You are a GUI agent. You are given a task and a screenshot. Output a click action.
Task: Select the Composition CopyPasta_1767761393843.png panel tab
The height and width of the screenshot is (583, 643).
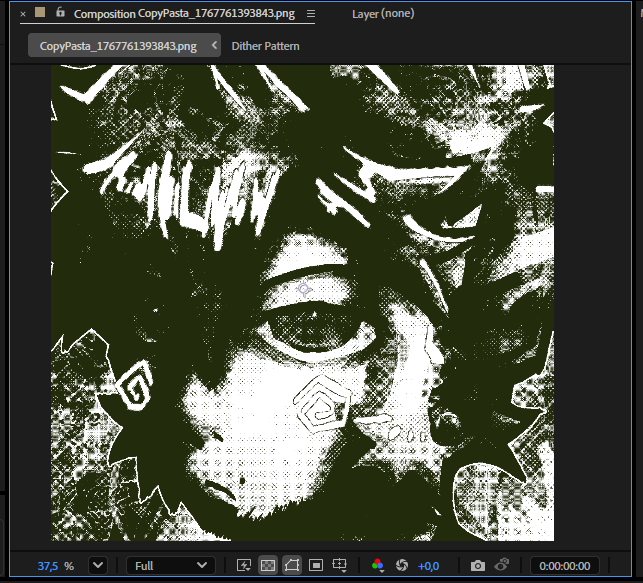coord(184,14)
